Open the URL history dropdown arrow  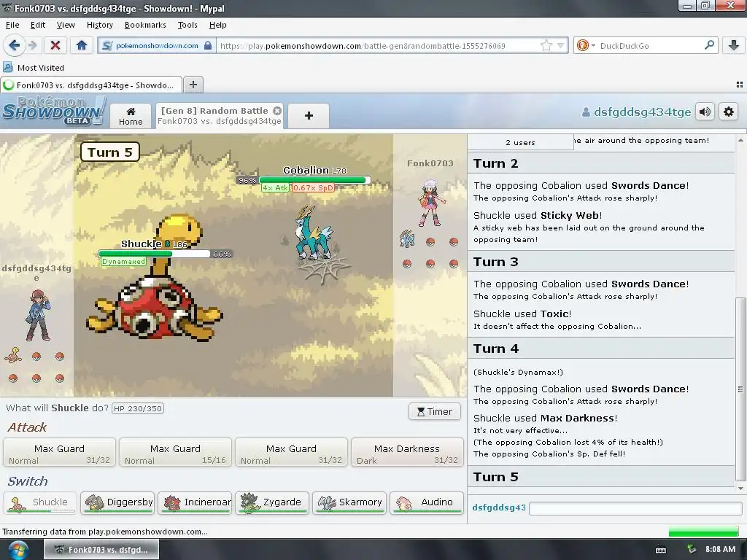click(x=561, y=46)
